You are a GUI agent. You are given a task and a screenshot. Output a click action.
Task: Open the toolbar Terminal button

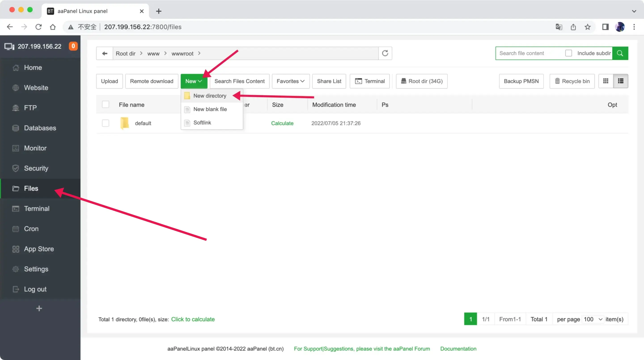click(369, 81)
